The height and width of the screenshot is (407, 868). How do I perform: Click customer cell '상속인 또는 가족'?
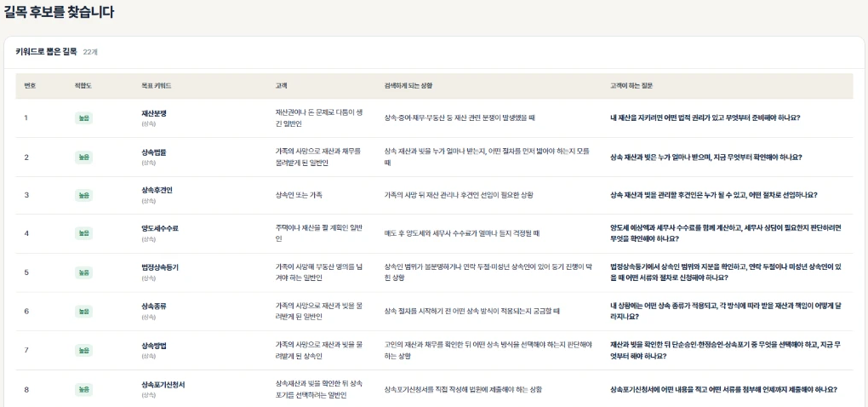[x=299, y=195]
